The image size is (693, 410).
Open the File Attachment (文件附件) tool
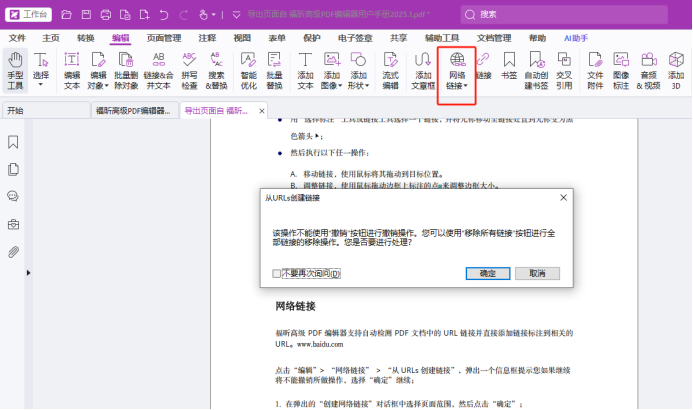[595, 71]
